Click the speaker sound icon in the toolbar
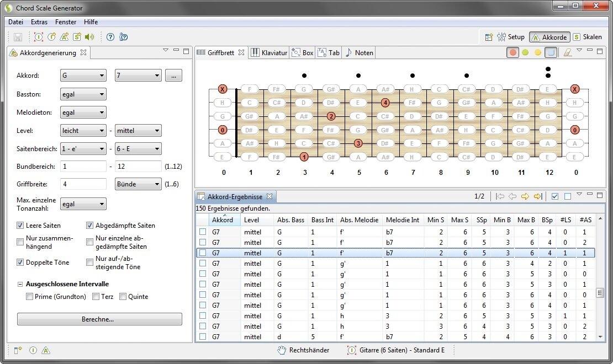The width and height of the screenshot is (613, 364). click(89, 37)
